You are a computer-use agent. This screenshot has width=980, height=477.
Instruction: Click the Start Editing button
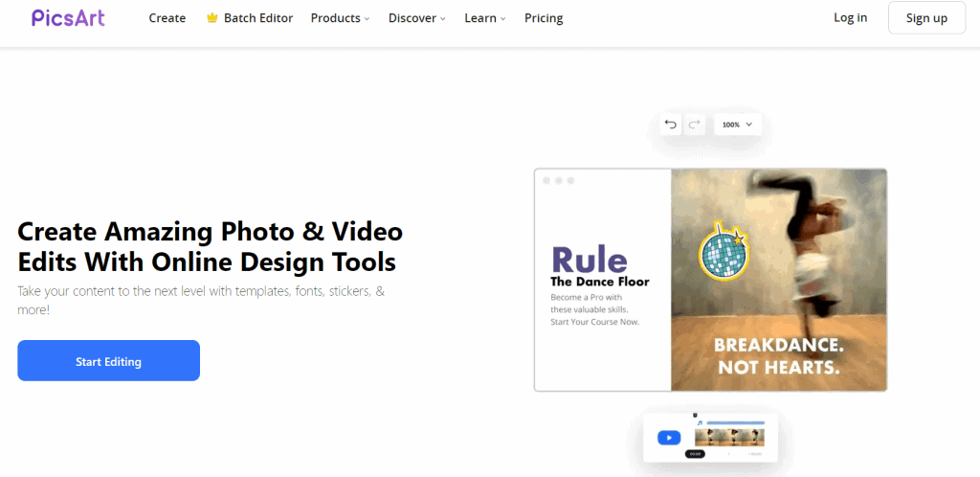click(108, 361)
